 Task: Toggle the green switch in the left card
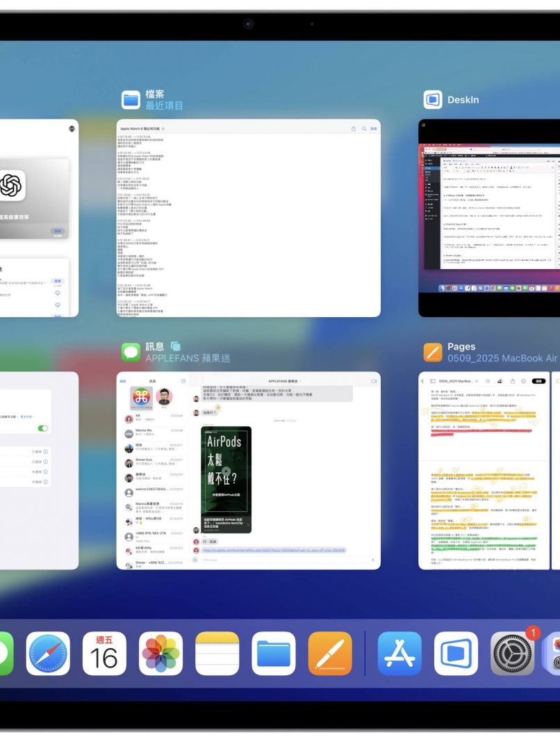click(x=43, y=428)
